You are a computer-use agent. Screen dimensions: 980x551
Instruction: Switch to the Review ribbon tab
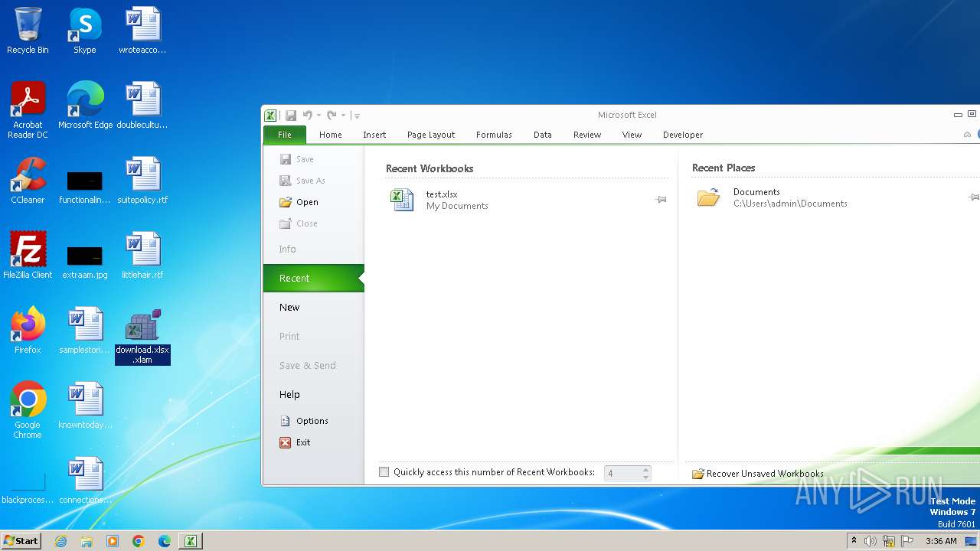(x=587, y=135)
